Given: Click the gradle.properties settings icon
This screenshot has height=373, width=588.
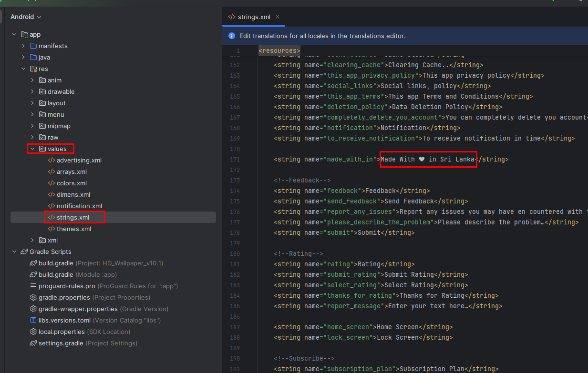Looking at the screenshot, I should click(x=33, y=298).
